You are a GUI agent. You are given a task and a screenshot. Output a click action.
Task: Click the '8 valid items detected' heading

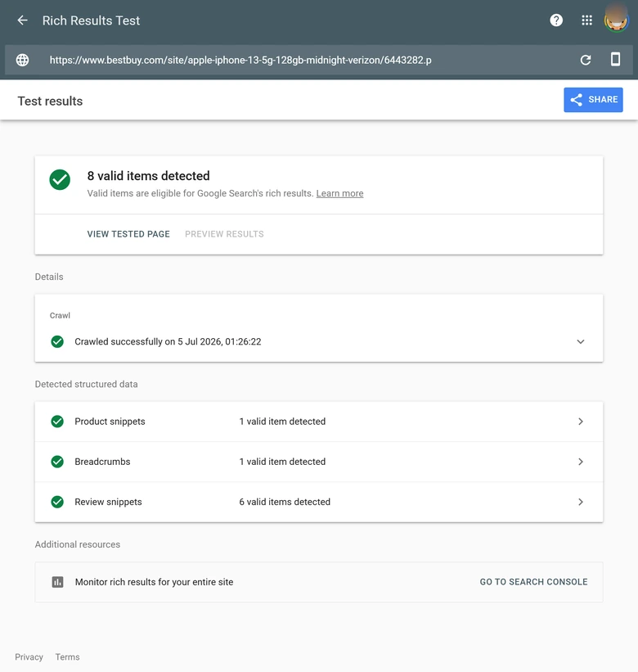click(149, 176)
